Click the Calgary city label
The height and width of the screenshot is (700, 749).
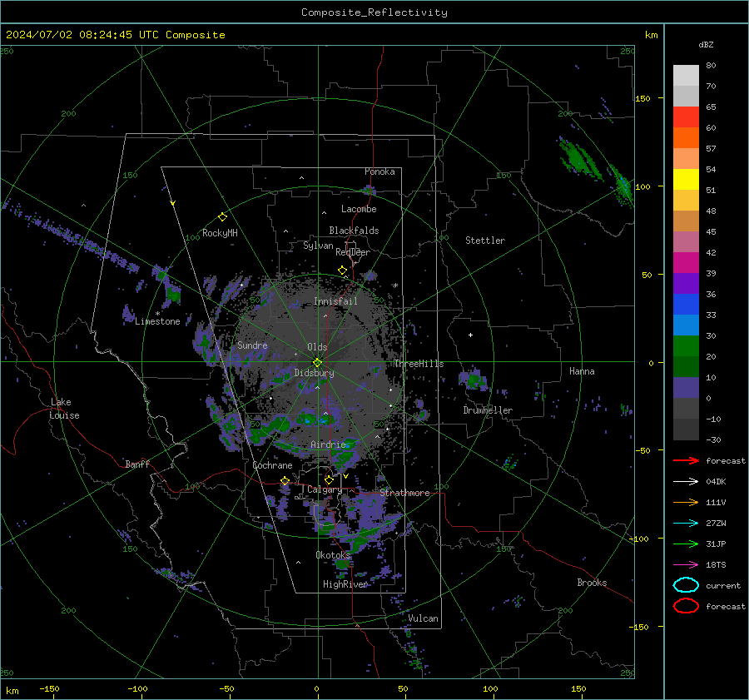(x=325, y=489)
